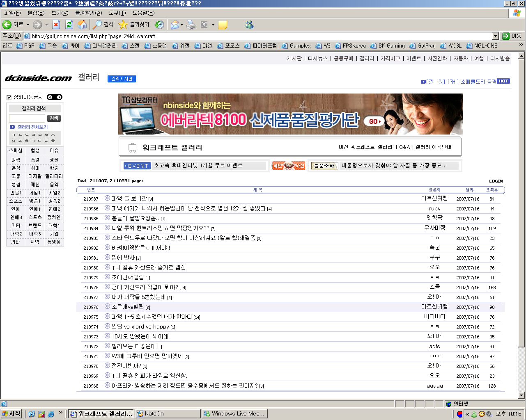Click the dcinside.com logo

[38, 78]
